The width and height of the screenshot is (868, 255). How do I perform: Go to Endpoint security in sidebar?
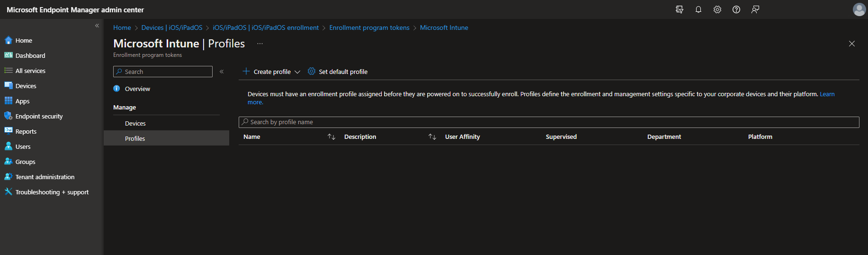point(39,116)
